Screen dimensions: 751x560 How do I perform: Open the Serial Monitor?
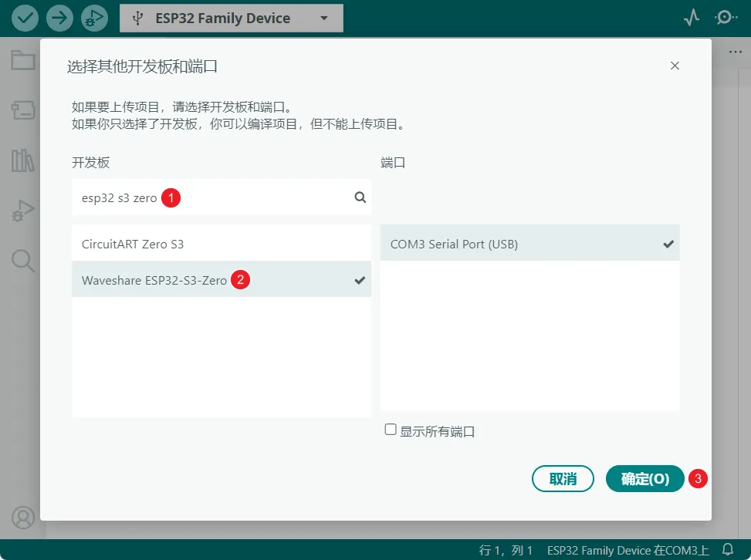[726, 19]
